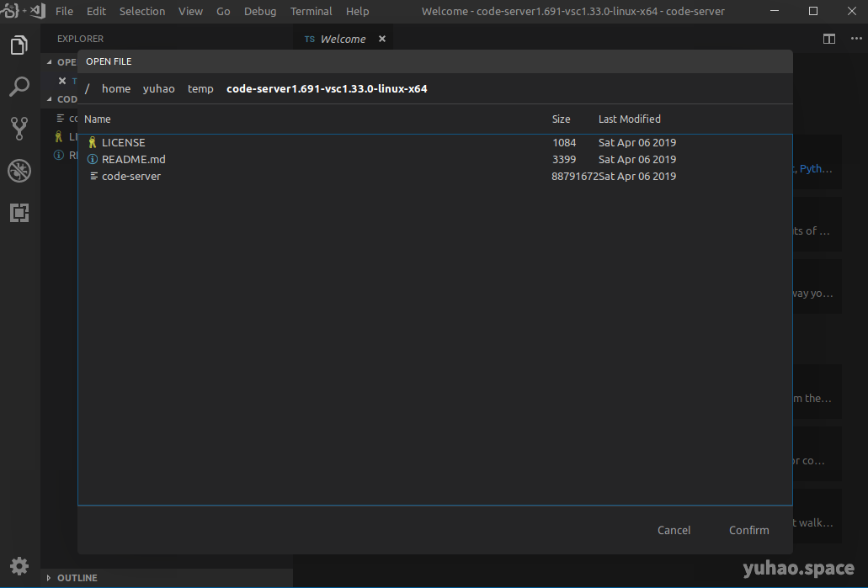Close the code-server window
Viewport: 868px width, 588px height.
pyautogui.click(x=852, y=11)
